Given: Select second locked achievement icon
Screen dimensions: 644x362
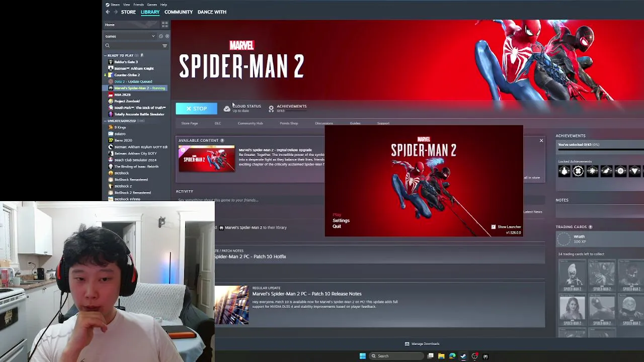Looking at the screenshot, I should tap(578, 171).
